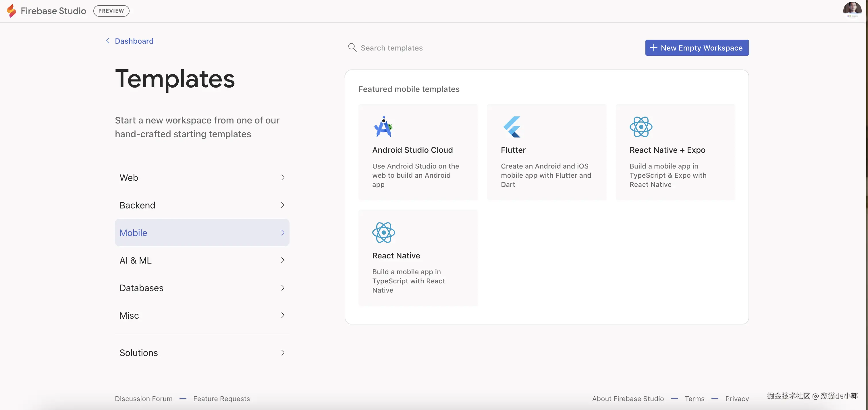Expand the Mobile category chevron
The image size is (868, 410).
pos(283,233)
